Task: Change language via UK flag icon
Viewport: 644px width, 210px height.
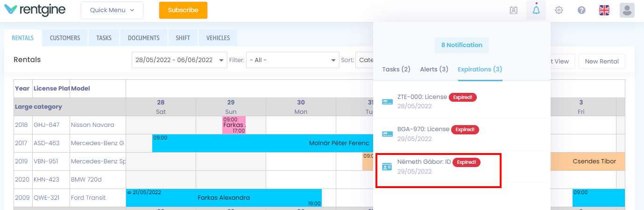Action: tap(604, 10)
